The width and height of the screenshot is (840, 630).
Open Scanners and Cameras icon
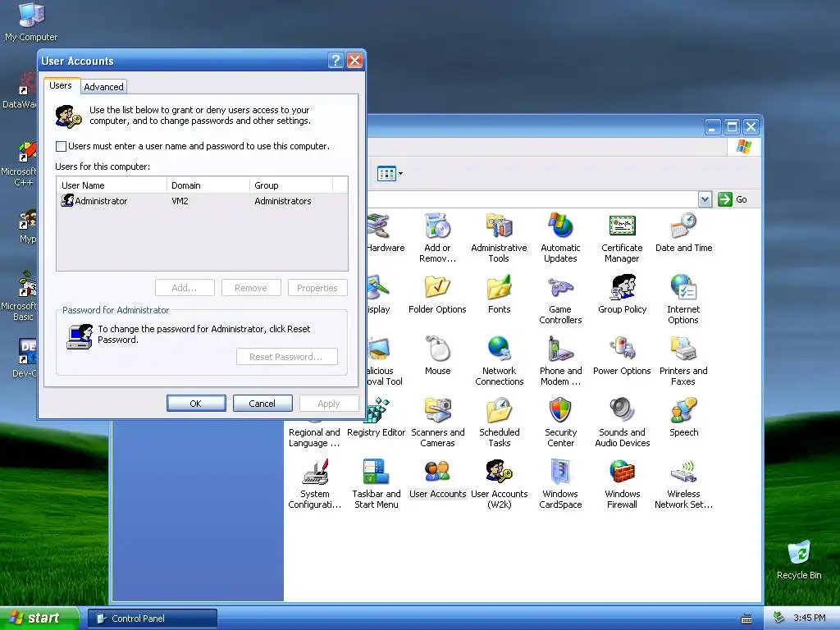click(437, 422)
